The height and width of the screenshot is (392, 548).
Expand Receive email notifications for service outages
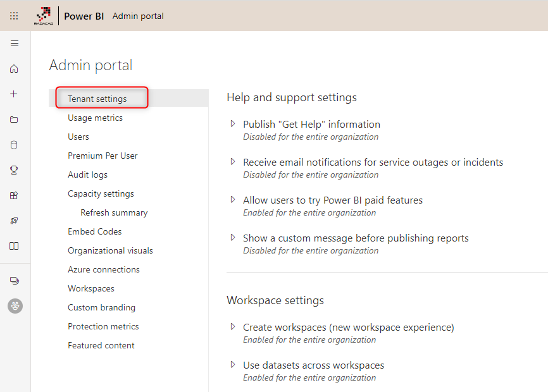coord(233,162)
